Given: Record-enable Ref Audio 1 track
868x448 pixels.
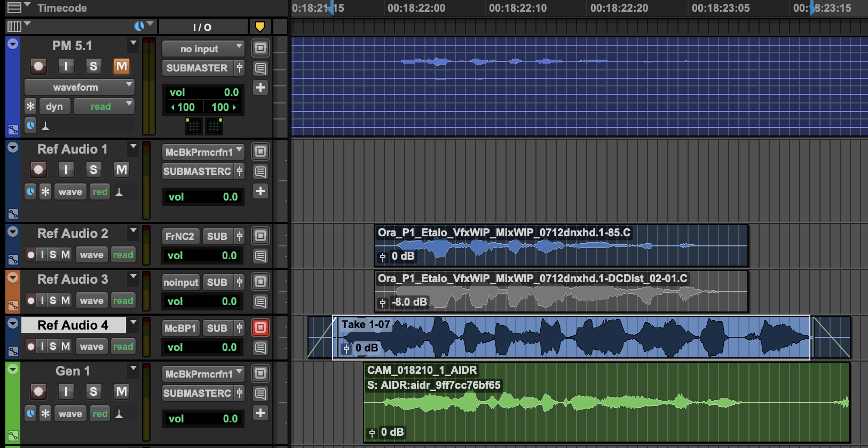Looking at the screenshot, I should coord(38,170).
